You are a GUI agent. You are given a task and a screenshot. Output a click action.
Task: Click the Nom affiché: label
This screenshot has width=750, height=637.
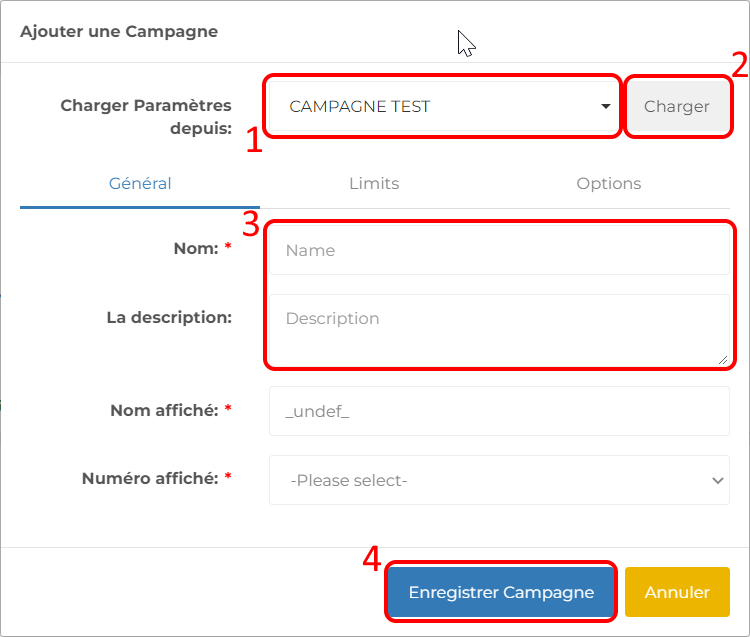(x=165, y=410)
